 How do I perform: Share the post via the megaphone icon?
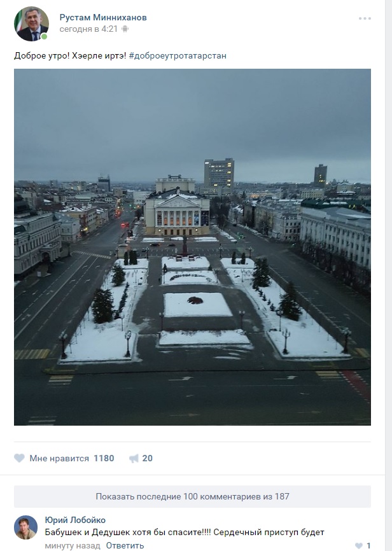134,458
